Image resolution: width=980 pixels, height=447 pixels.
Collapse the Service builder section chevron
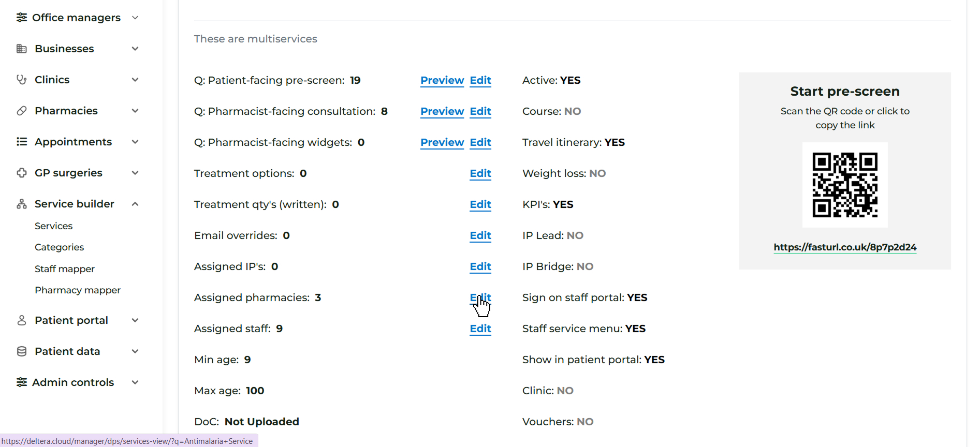click(135, 204)
